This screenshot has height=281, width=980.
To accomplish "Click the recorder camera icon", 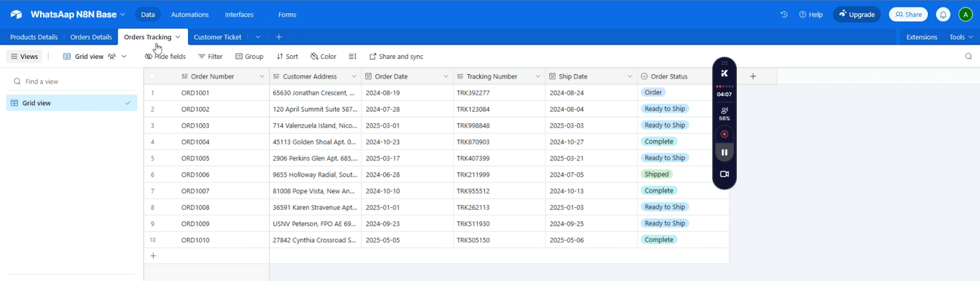I will pyautogui.click(x=724, y=174).
